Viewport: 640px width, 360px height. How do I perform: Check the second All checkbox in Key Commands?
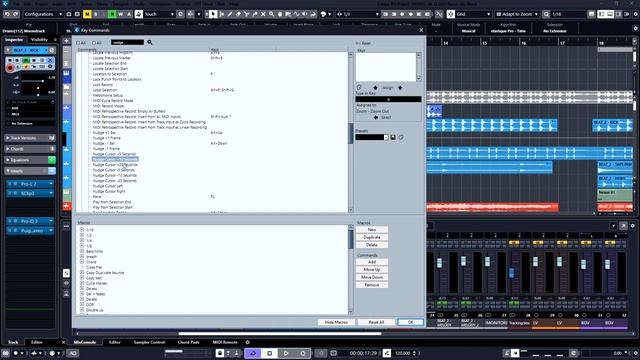point(94,43)
